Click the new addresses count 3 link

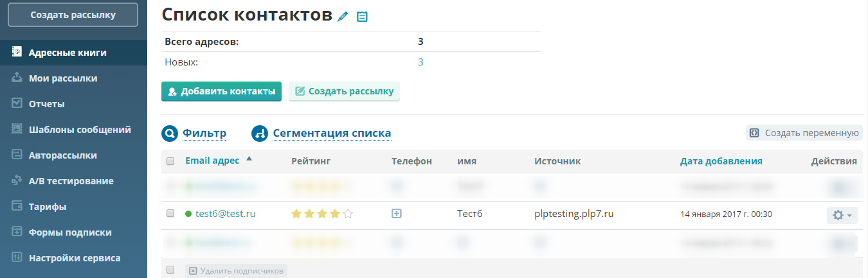click(420, 62)
